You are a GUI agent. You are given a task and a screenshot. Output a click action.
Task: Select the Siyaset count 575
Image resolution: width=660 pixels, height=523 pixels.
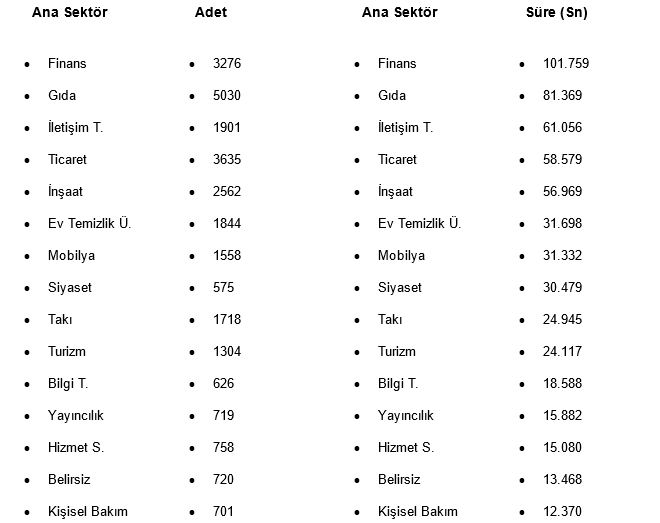click(x=224, y=288)
